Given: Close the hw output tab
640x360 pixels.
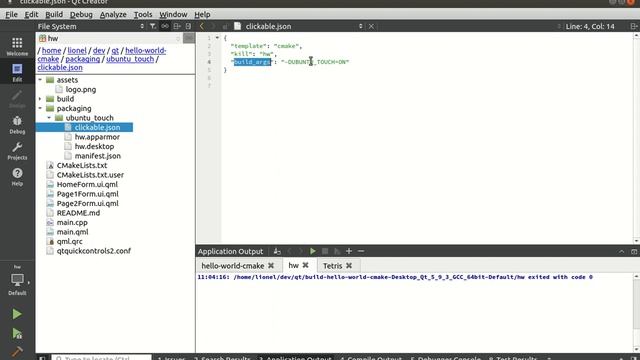Looking at the screenshot, I should pos(305,265).
